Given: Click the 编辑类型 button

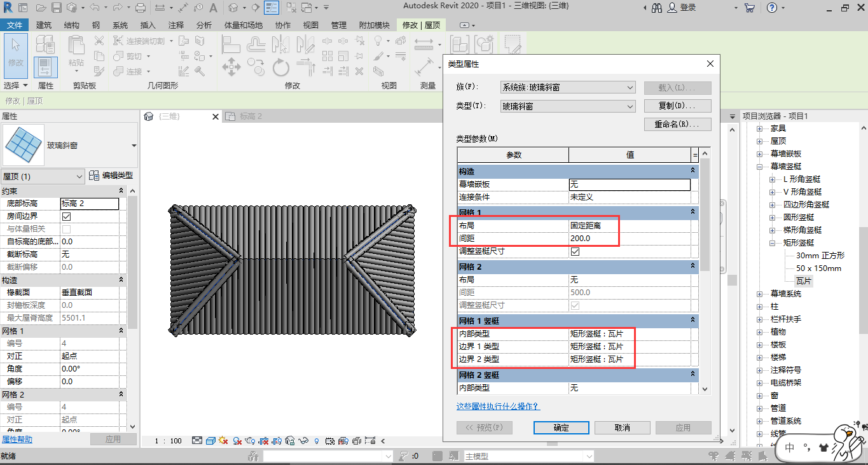Looking at the screenshot, I should pos(111,176).
